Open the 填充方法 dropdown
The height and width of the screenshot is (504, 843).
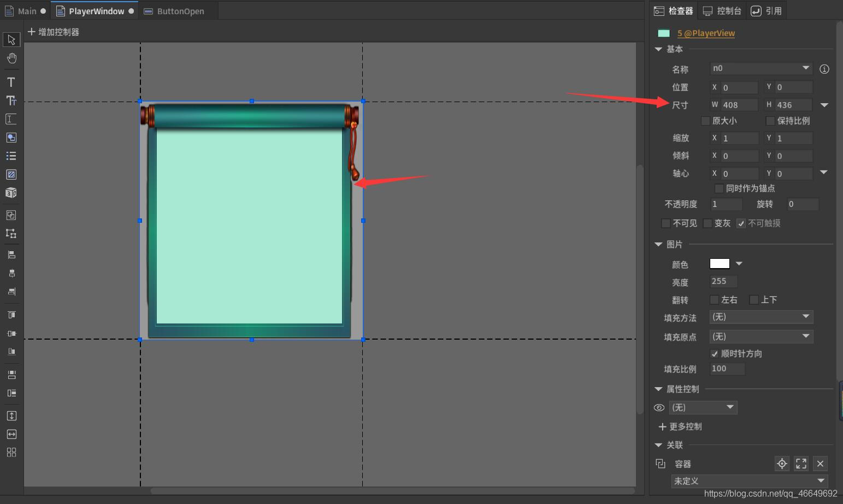pyautogui.click(x=761, y=317)
